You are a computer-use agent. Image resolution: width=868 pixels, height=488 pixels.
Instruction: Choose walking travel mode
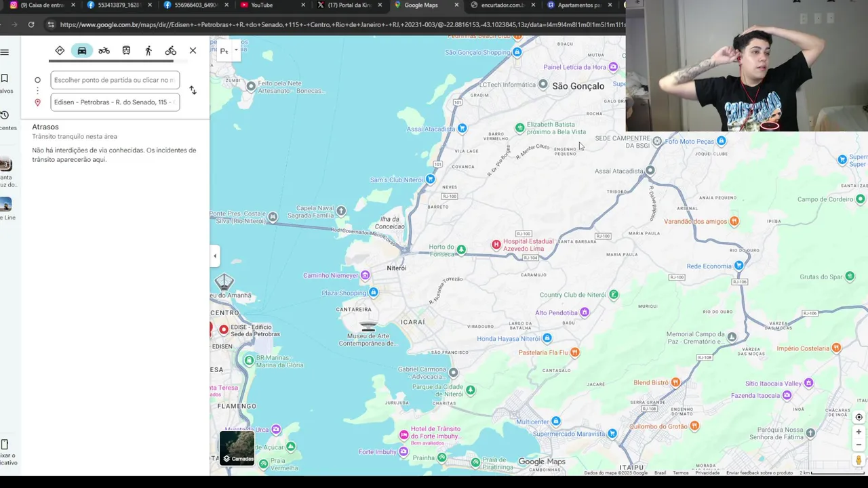click(149, 51)
